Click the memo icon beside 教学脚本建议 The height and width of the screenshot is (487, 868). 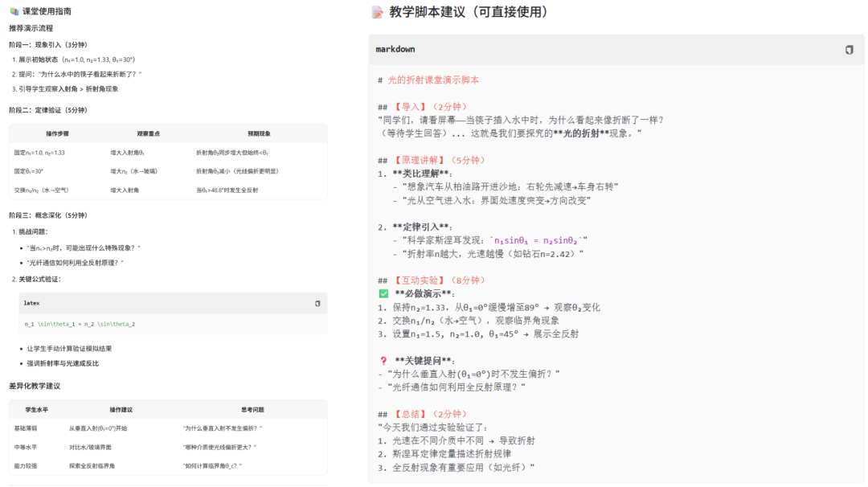tap(377, 12)
